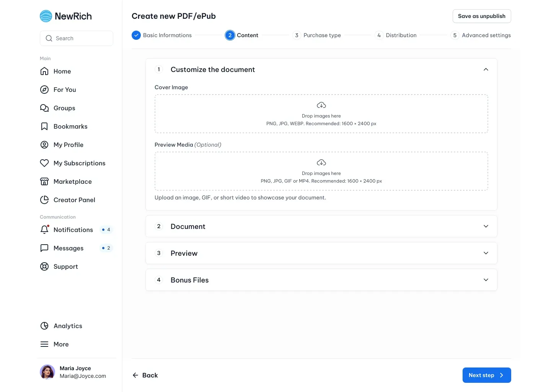Viewport: 551px width, 392px height.
Task: Click the Back arrow icon
Action: [135, 375]
